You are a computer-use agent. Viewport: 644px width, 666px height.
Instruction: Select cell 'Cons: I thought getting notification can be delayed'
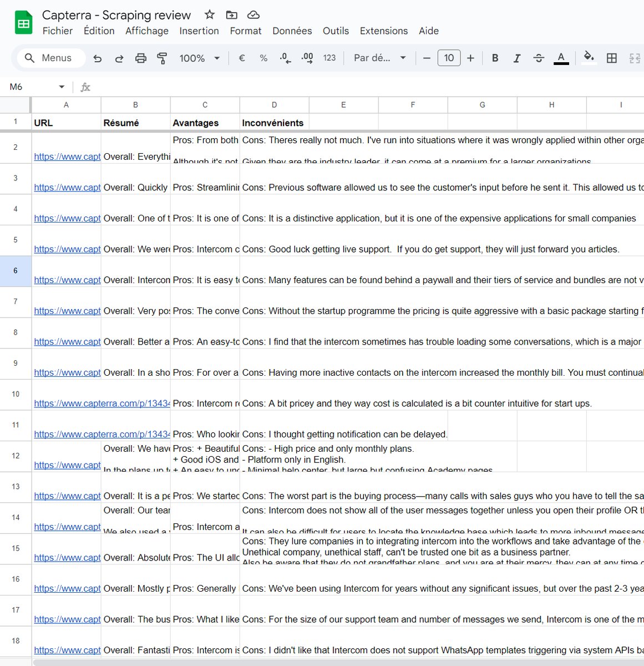point(274,426)
